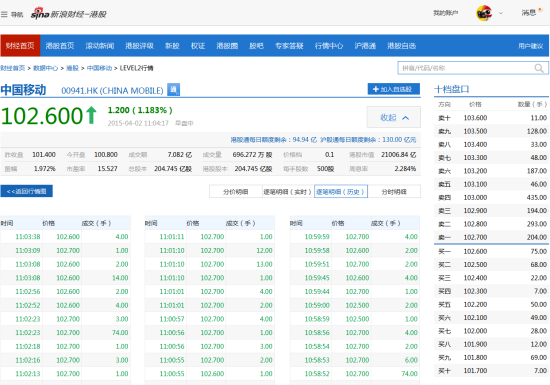Switch to the 逐笔明细(实时) tab
This screenshot has height=385, width=550.
288,192
